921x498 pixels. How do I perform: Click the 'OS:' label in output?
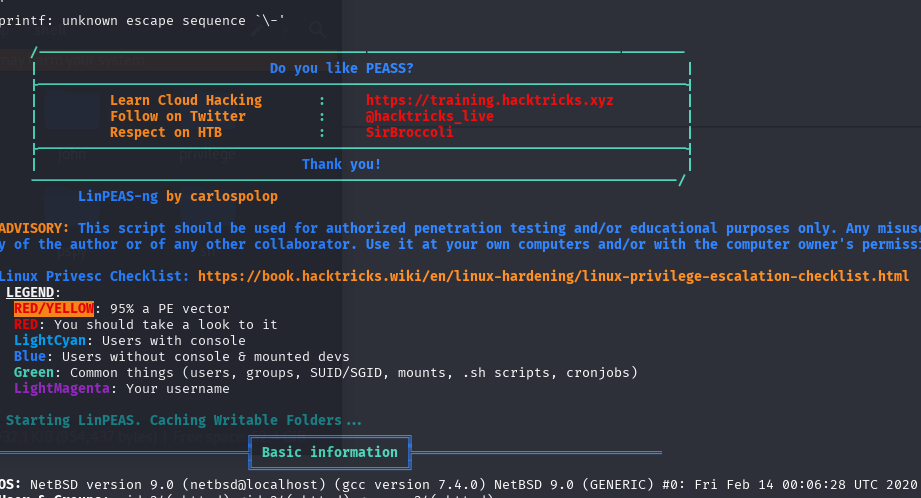[11, 484]
